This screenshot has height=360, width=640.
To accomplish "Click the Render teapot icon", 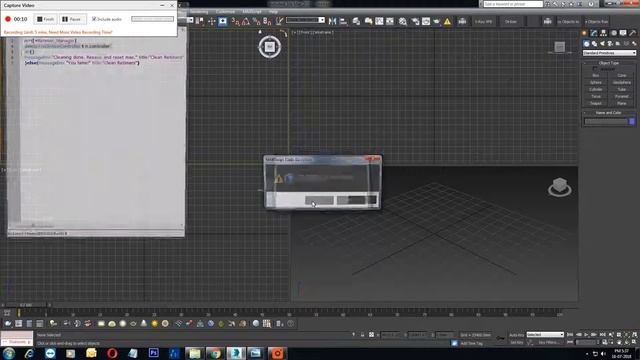I will pyautogui.click(x=436, y=21).
